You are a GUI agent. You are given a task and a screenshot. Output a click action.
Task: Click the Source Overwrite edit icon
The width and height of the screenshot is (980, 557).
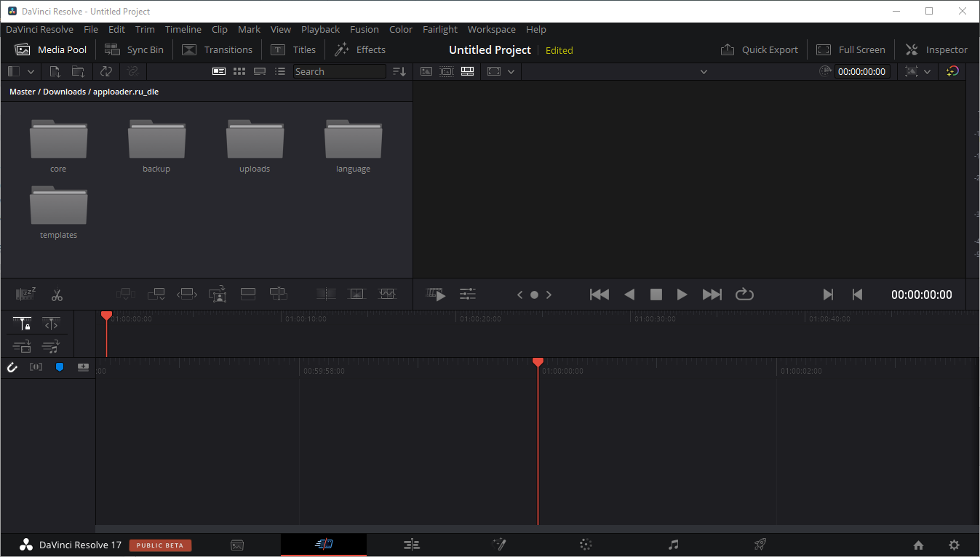[x=279, y=294]
